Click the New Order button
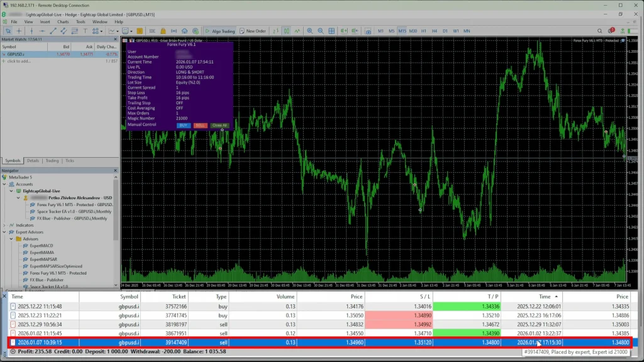Image resolution: width=644 pixels, height=362 pixels. 252,31
